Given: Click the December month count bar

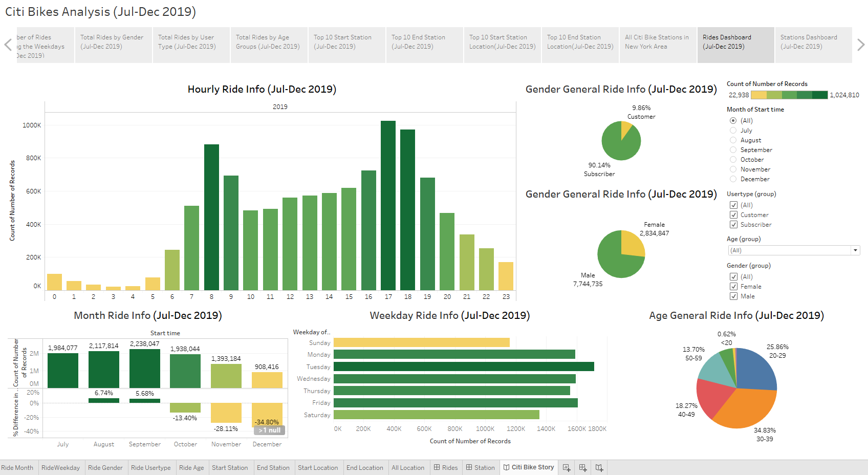Looking at the screenshot, I should pos(267,380).
